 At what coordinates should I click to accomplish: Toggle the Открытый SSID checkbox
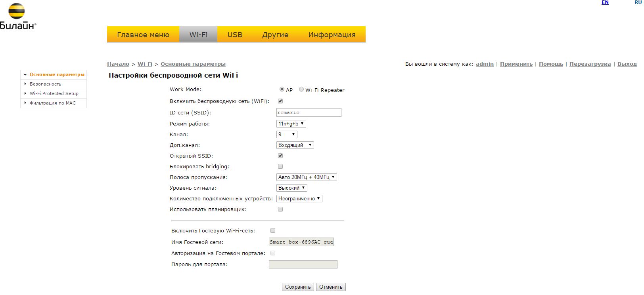tap(280, 156)
